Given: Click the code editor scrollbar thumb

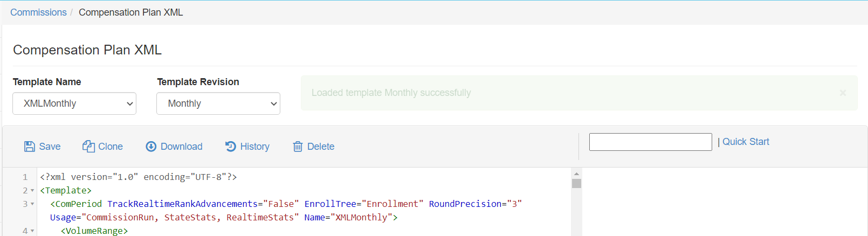Looking at the screenshot, I should tap(576, 184).
